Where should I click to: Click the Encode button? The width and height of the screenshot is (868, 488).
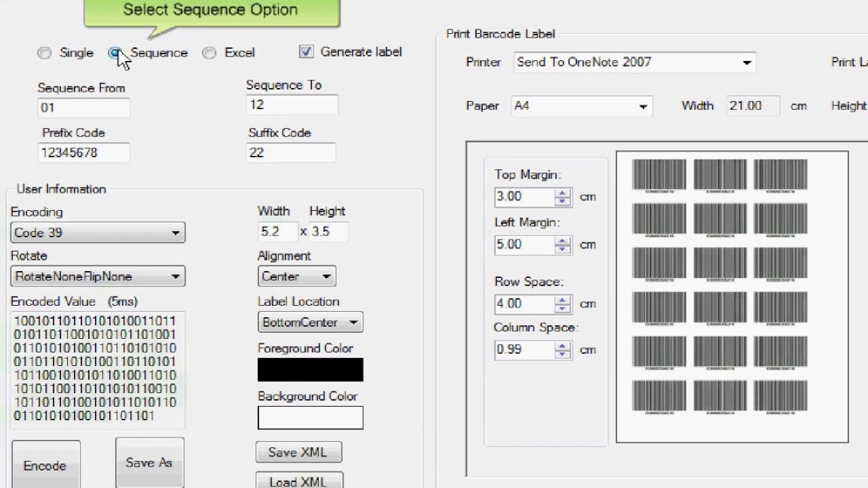tap(45, 466)
